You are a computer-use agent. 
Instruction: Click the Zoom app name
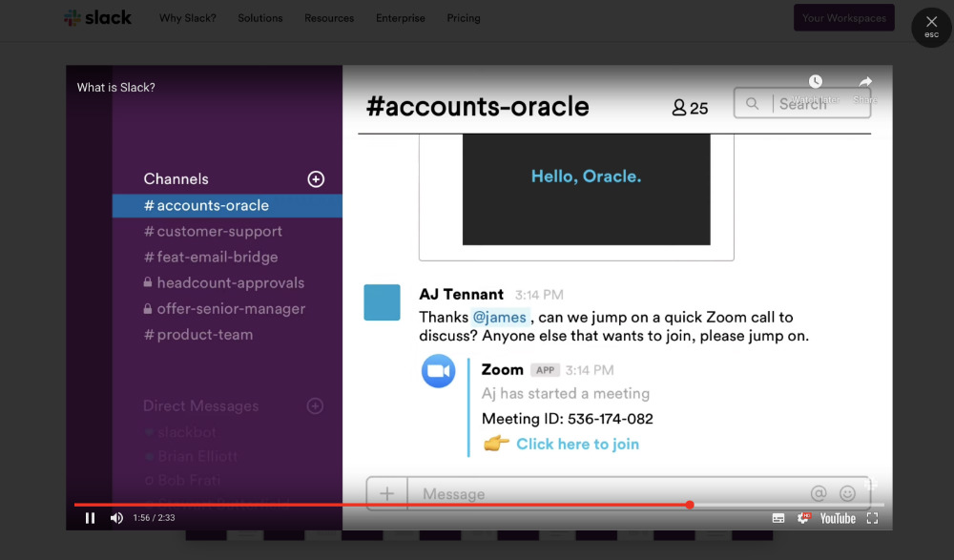[502, 369]
